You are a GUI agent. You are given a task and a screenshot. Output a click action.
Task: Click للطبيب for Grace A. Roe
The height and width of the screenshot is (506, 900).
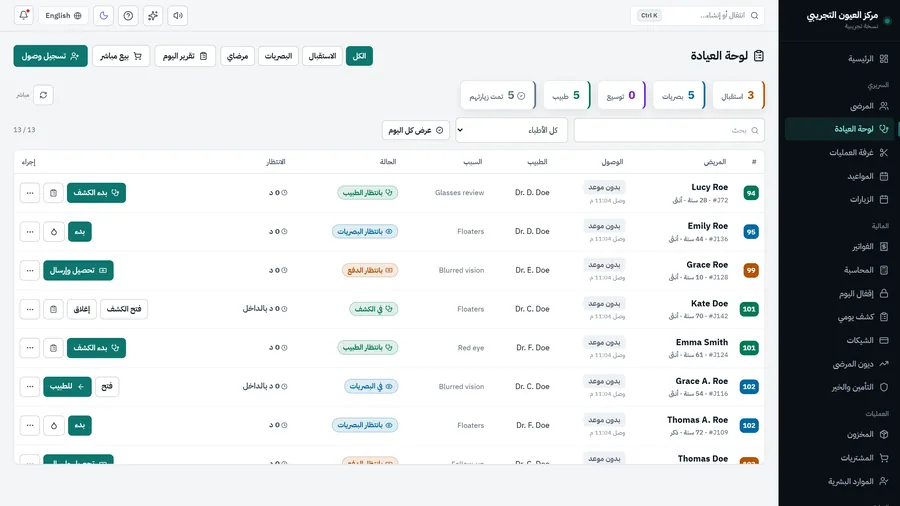click(67, 387)
